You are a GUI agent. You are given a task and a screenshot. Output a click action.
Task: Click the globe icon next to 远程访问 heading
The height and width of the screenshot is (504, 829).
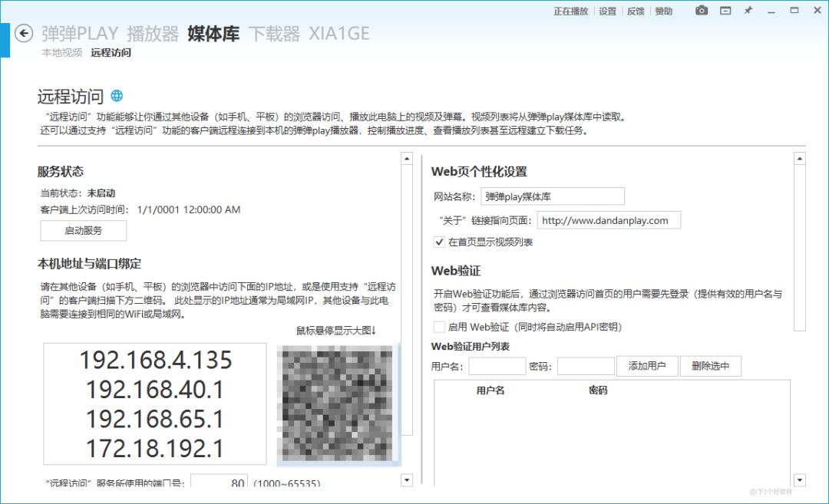pos(117,97)
